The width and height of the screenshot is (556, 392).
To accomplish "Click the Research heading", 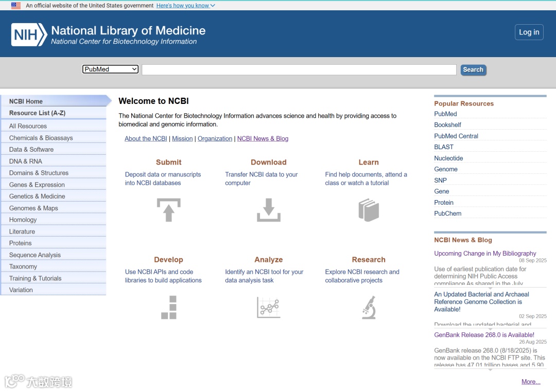I will tap(369, 260).
